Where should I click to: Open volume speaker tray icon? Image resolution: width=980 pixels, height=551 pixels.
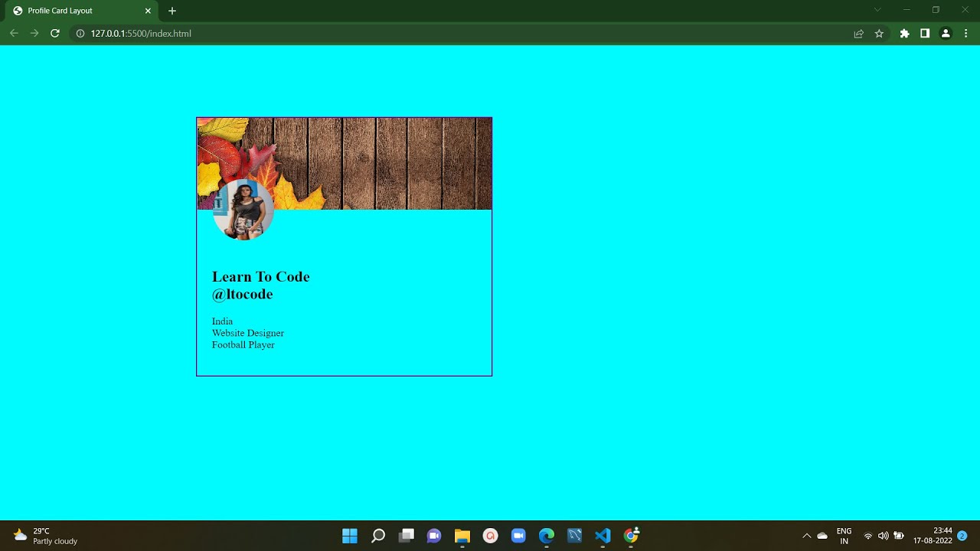tap(884, 536)
